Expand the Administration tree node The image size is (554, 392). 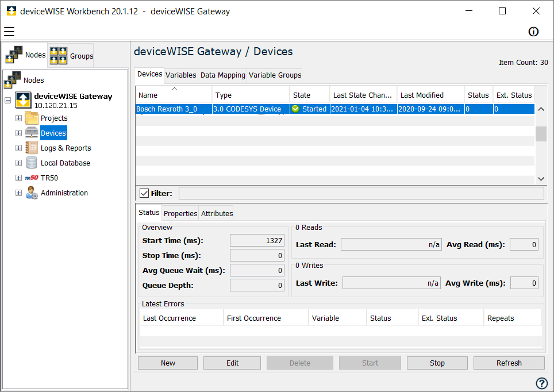(x=19, y=193)
